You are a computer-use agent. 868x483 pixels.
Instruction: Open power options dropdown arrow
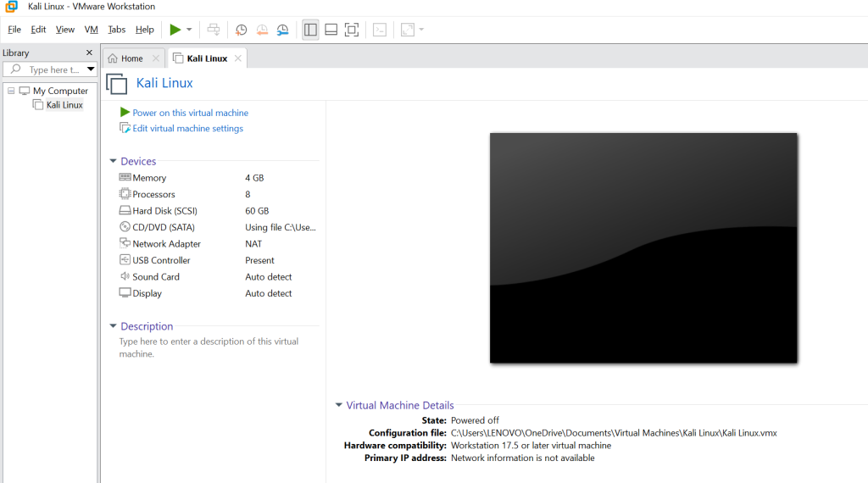(189, 30)
